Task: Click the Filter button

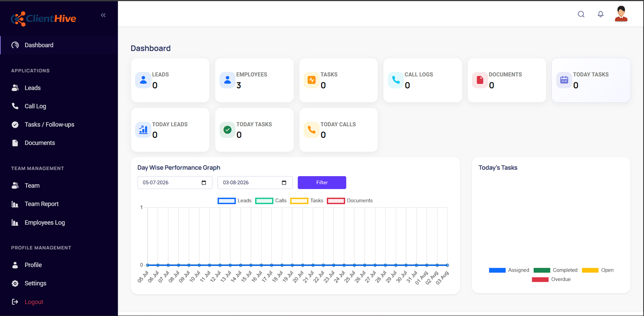Action: 322,183
